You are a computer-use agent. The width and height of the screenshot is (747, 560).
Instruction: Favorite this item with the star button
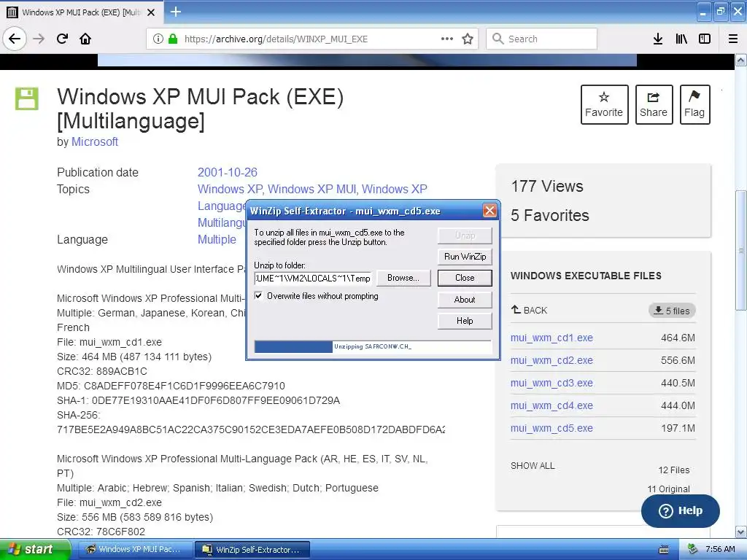(604, 104)
